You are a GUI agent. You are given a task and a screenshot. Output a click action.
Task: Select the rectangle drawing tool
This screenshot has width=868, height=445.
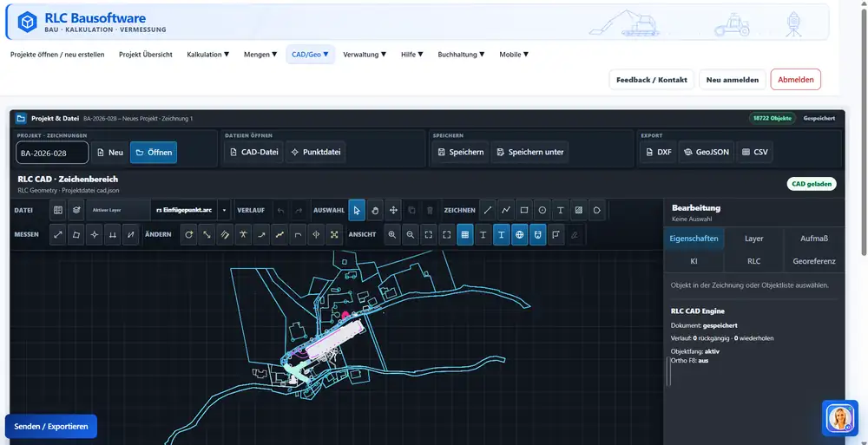tap(523, 210)
